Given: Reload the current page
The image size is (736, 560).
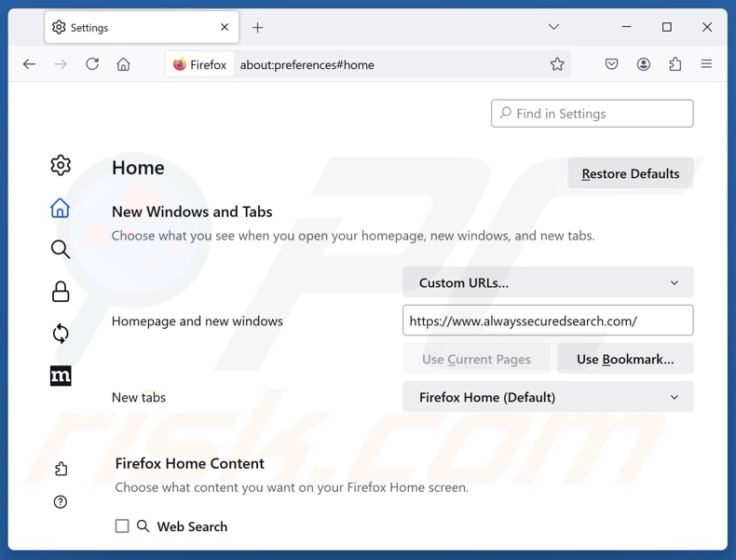Looking at the screenshot, I should [x=92, y=64].
